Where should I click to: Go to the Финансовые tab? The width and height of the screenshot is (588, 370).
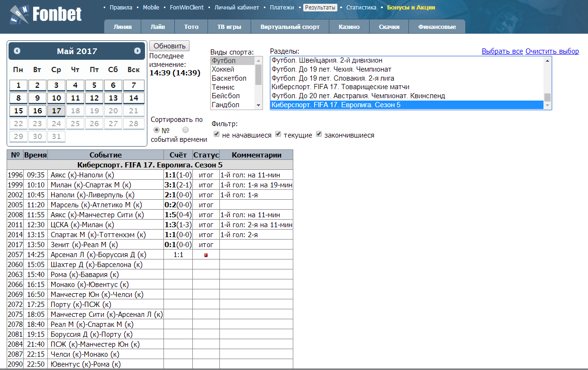(437, 27)
